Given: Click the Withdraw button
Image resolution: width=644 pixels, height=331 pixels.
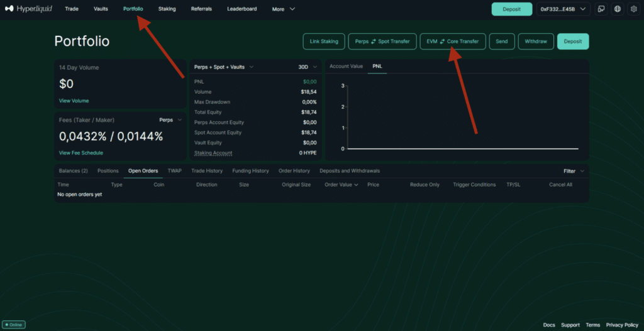Looking at the screenshot, I should coord(536,41).
